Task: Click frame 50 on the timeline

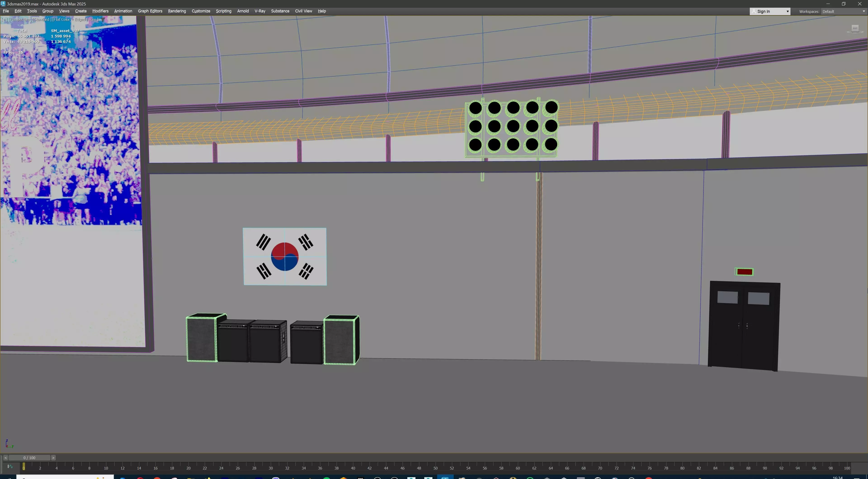Action: click(435, 468)
